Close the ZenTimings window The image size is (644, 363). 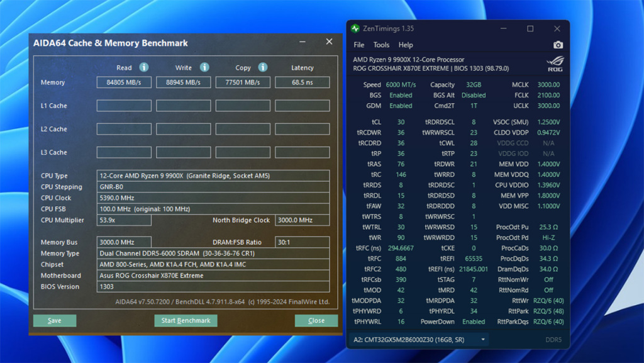[557, 28]
